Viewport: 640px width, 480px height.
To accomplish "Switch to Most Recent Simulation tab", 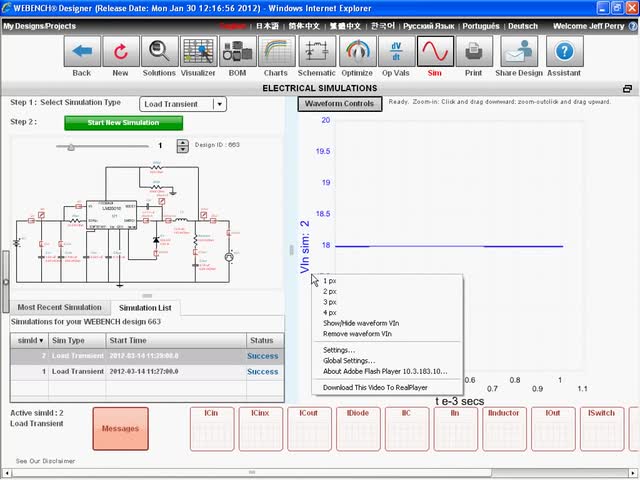I will (60, 307).
